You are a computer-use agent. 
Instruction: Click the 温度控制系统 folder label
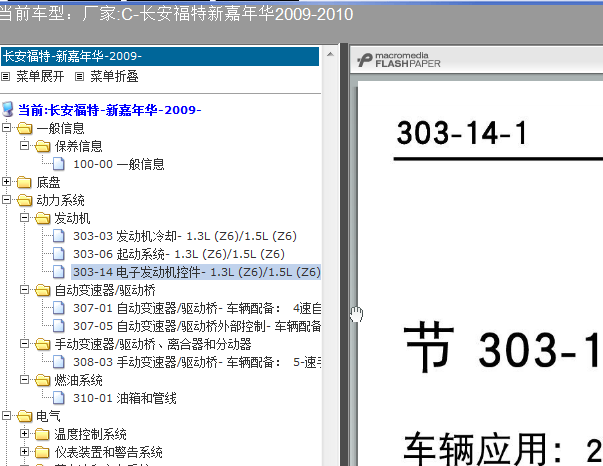90,434
